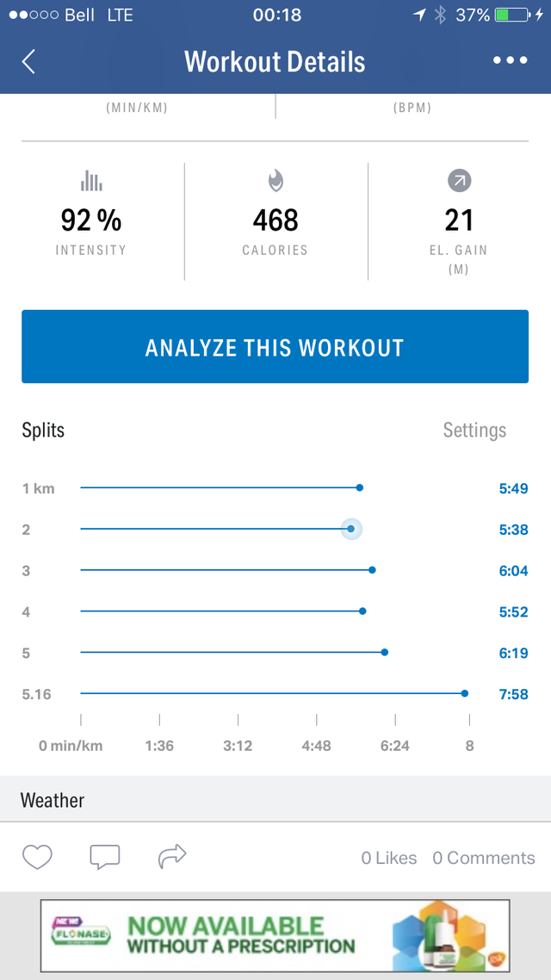Screen dimensions: 551x980
Task: Open splits Settings
Action: (474, 430)
